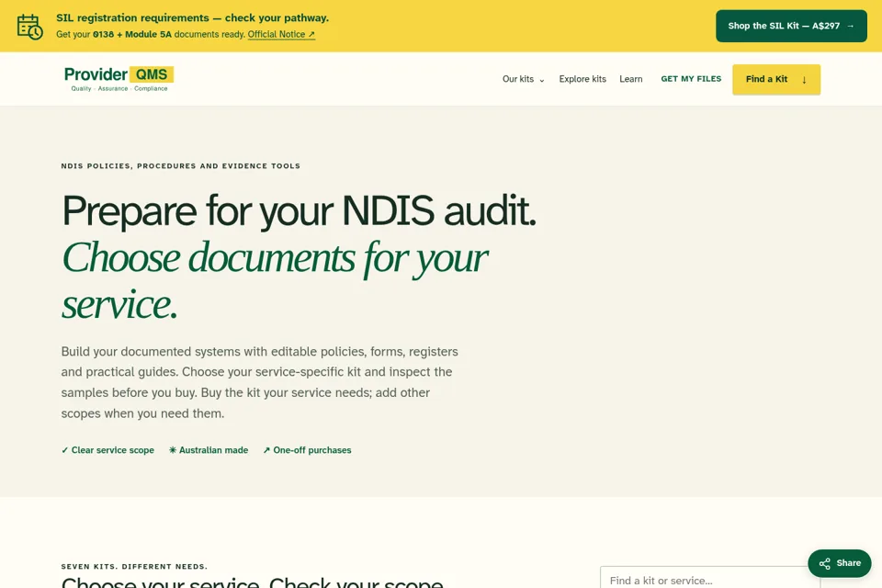
Task: Expand the Our kits dropdown chevron
Action: [x=542, y=80]
